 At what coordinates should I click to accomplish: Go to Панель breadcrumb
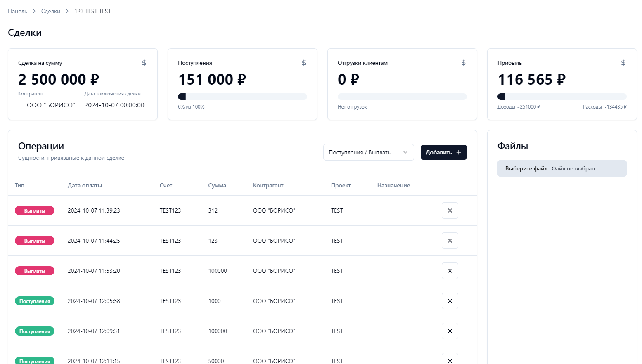click(x=17, y=11)
